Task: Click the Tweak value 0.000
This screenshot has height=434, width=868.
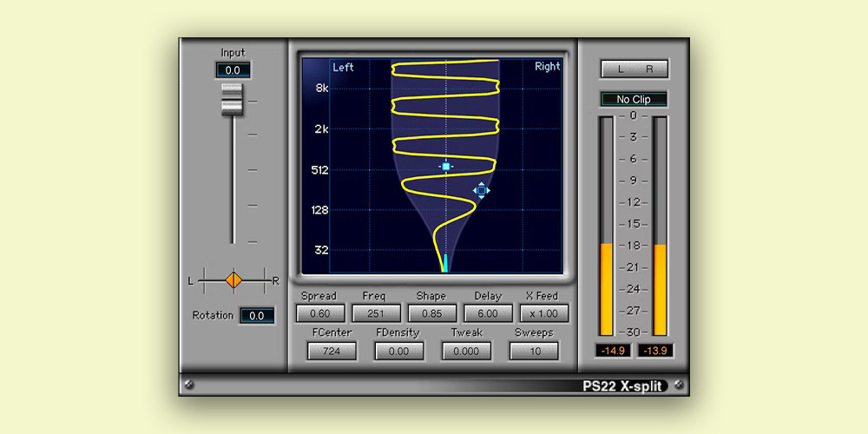Action: [x=466, y=351]
